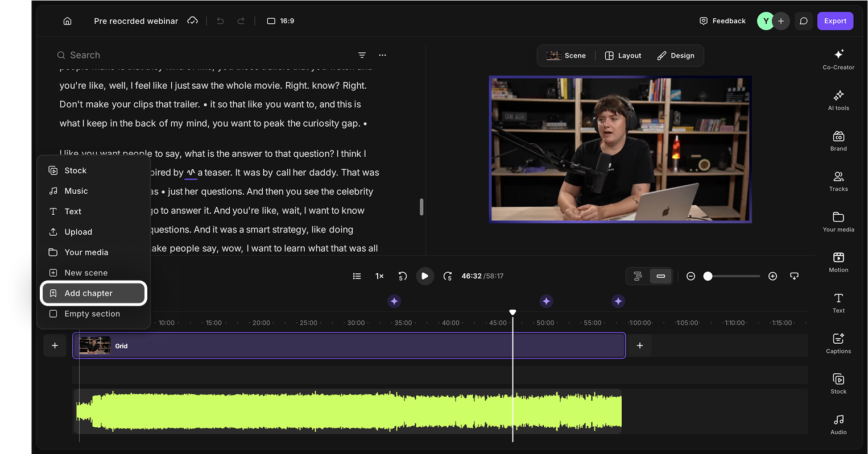868x454 pixels.
Task: Go to the home icon
Action: click(67, 21)
